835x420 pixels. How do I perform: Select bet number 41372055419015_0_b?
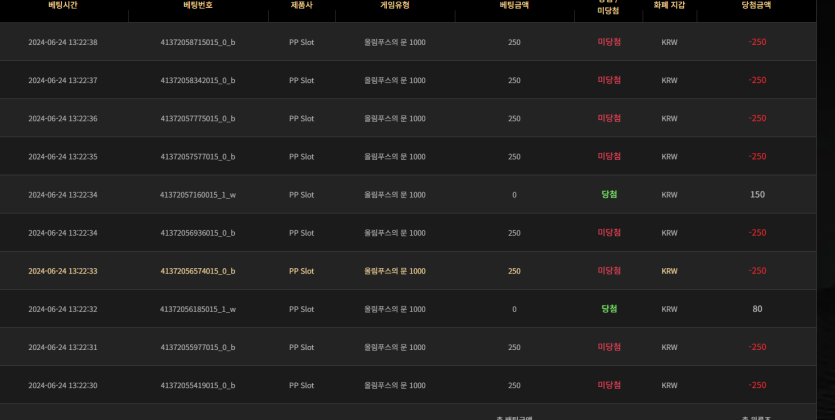click(x=198, y=385)
